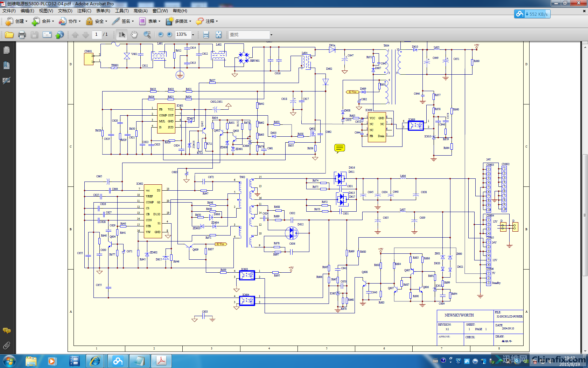Open the Attachments paperclip panel
Viewport: 588px width, 368px height.
7,346
